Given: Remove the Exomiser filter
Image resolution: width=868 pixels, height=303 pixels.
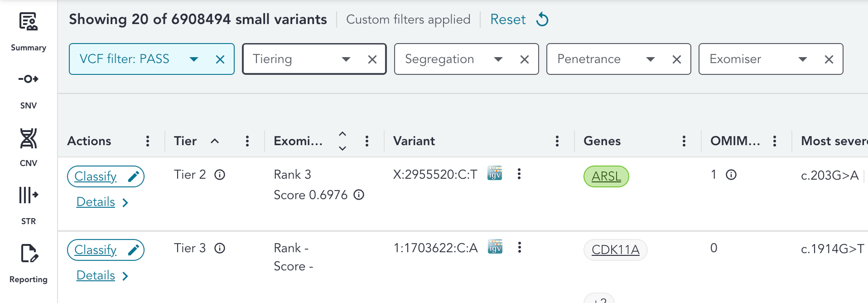Looking at the screenshot, I should 829,59.
